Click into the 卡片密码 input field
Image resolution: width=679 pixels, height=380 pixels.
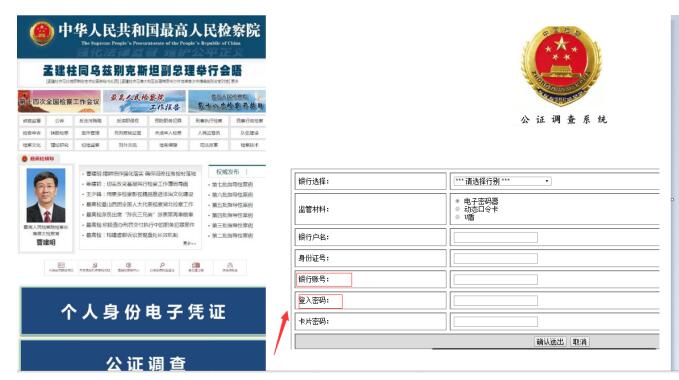(495, 322)
